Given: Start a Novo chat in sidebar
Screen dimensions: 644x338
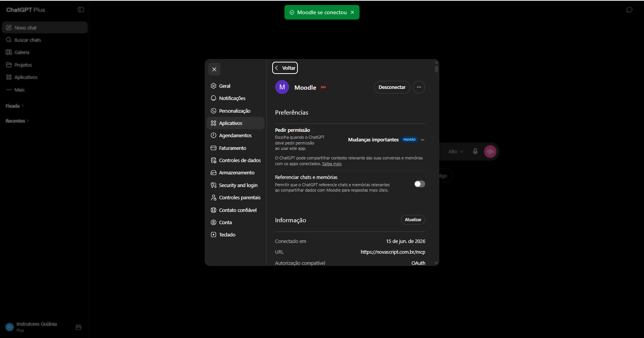Looking at the screenshot, I should coord(45,28).
